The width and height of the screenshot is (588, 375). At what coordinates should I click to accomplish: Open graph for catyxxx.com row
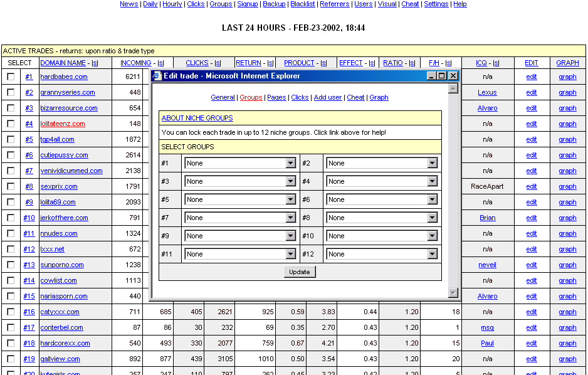[567, 312]
